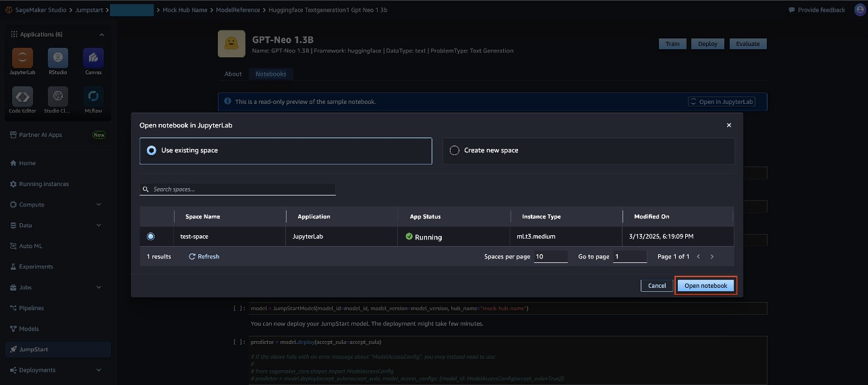Image resolution: width=868 pixels, height=385 pixels.
Task: Expand the Deployments sidebar menu
Action: [x=99, y=370]
